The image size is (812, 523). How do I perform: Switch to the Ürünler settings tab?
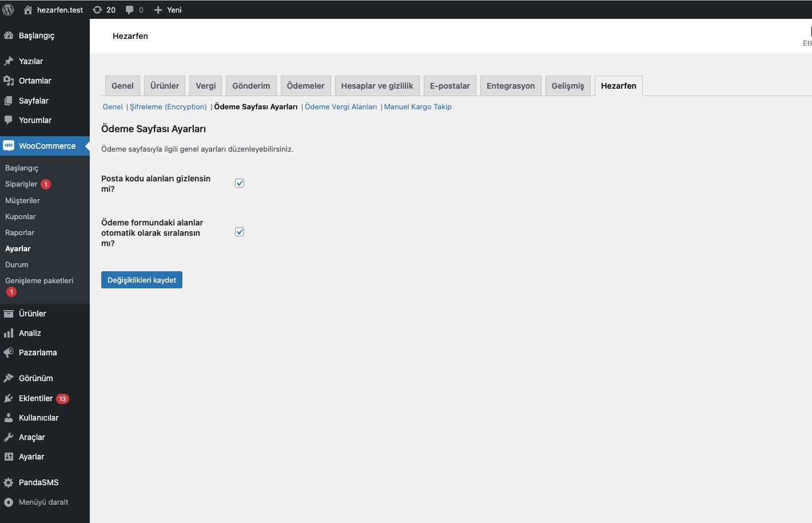coord(165,86)
